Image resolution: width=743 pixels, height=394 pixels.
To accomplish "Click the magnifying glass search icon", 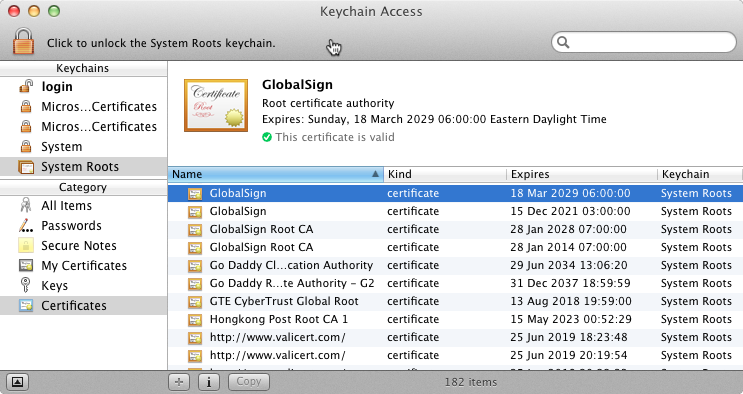I will click(x=563, y=42).
